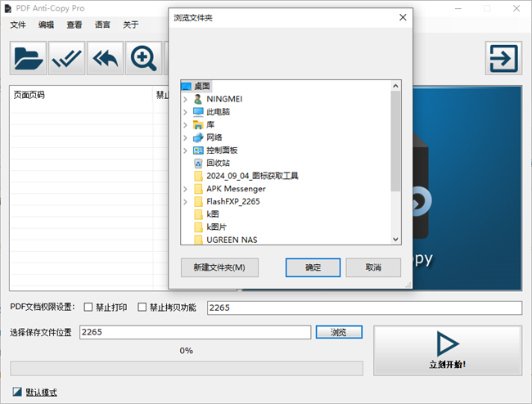Open the 文件 menu

(x=18, y=25)
